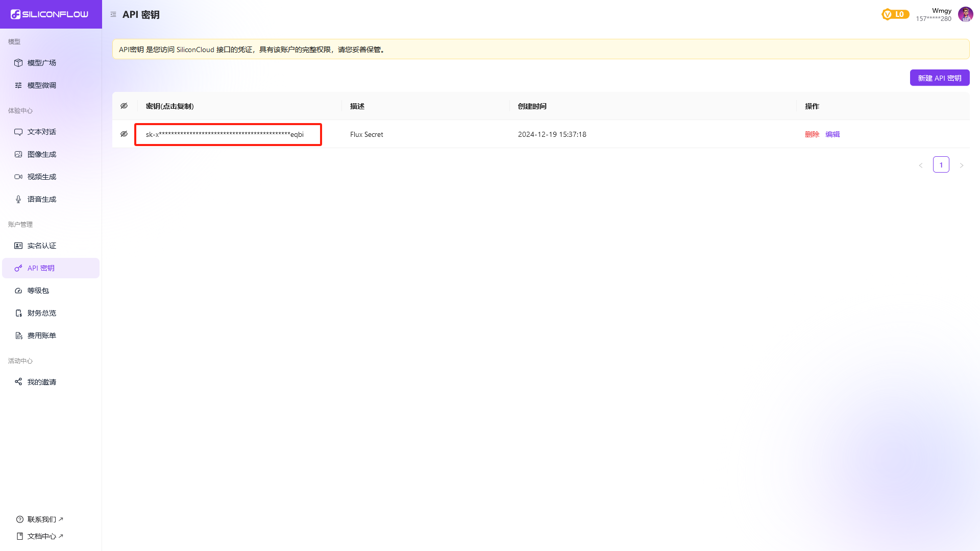
Task: Click the 实名认证 ID card icon
Action: [18, 246]
